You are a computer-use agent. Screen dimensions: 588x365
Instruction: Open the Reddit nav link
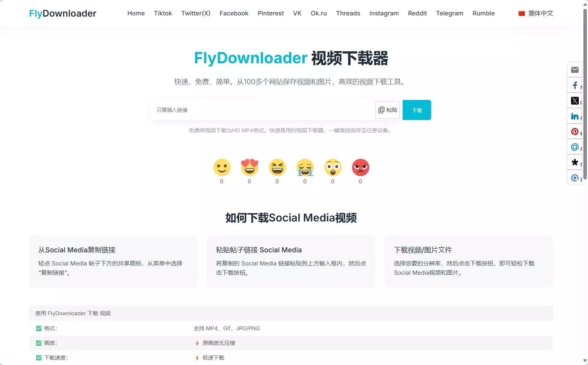point(417,14)
